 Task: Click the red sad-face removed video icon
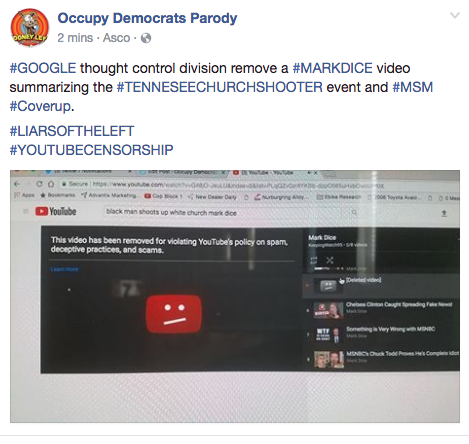click(174, 314)
